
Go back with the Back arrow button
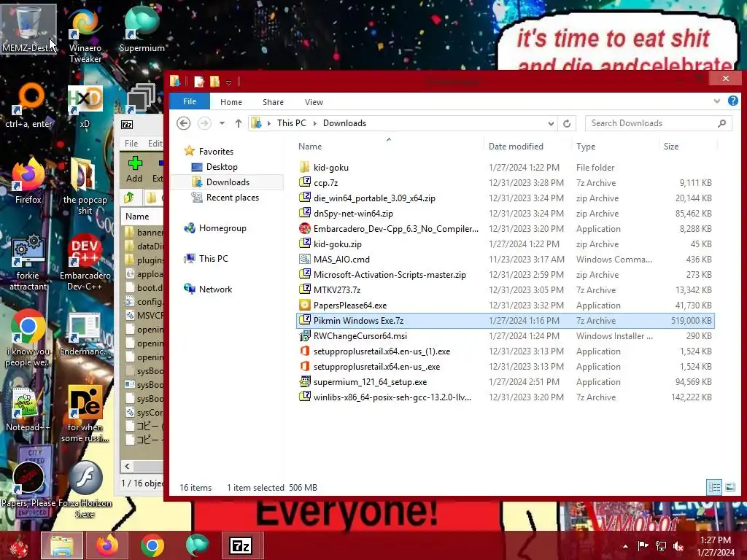[183, 123]
